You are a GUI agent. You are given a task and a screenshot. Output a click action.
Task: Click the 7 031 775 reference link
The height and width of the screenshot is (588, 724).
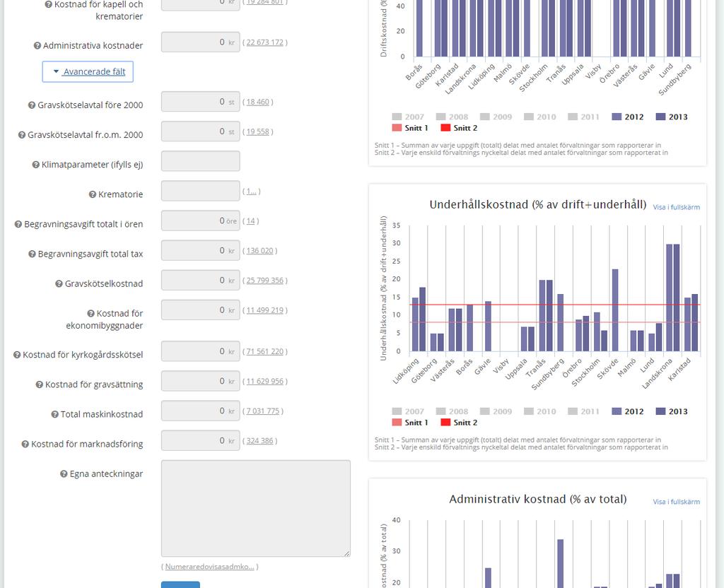coord(263,411)
